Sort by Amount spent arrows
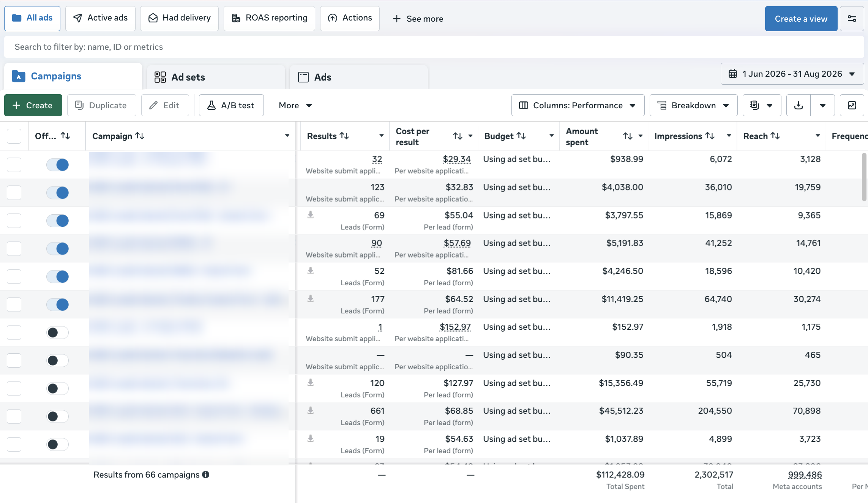The height and width of the screenshot is (503, 868). pyautogui.click(x=628, y=136)
